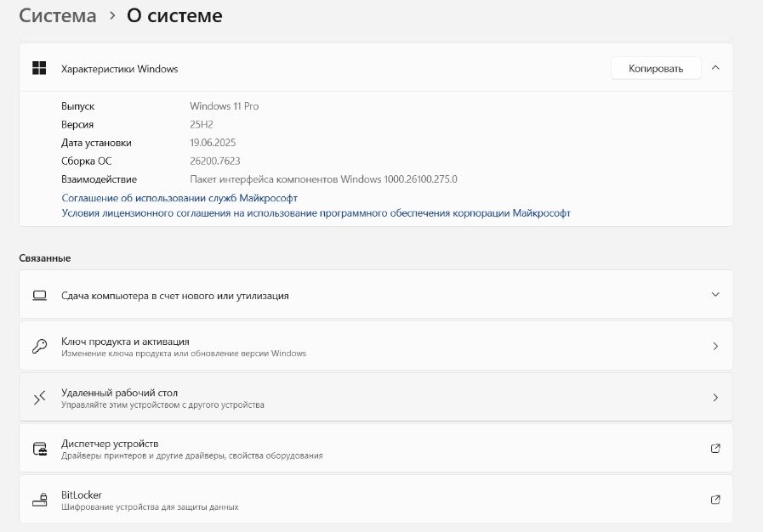Expand Сдача компьютера в счет нового chevron
Image resolution: width=763 pixels, height=532 pixels.
tap(715, 295)
